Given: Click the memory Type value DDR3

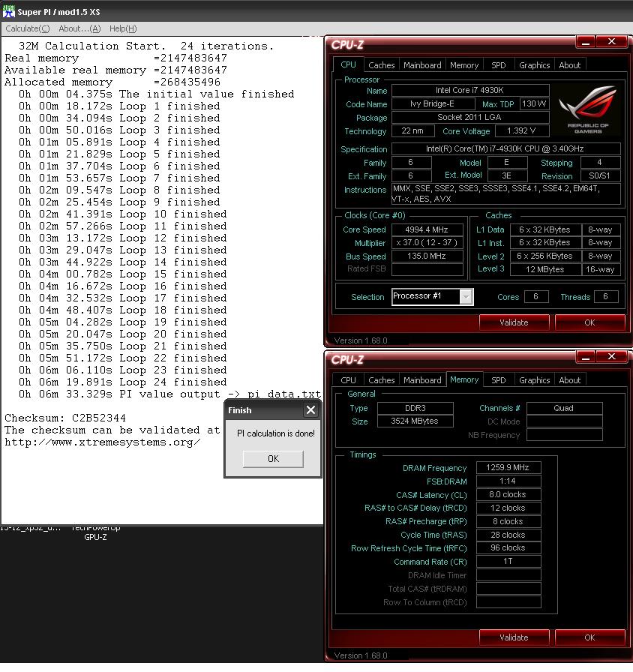Looking at the screenshot, I should point(415,409).
